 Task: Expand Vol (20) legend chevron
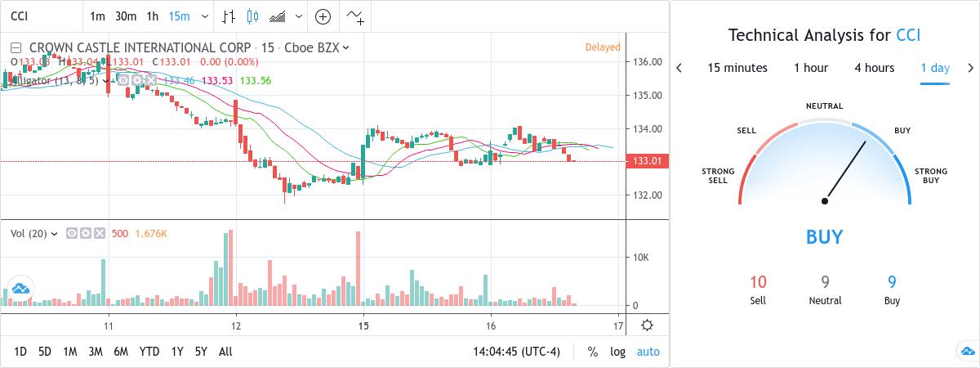[55, 234]
